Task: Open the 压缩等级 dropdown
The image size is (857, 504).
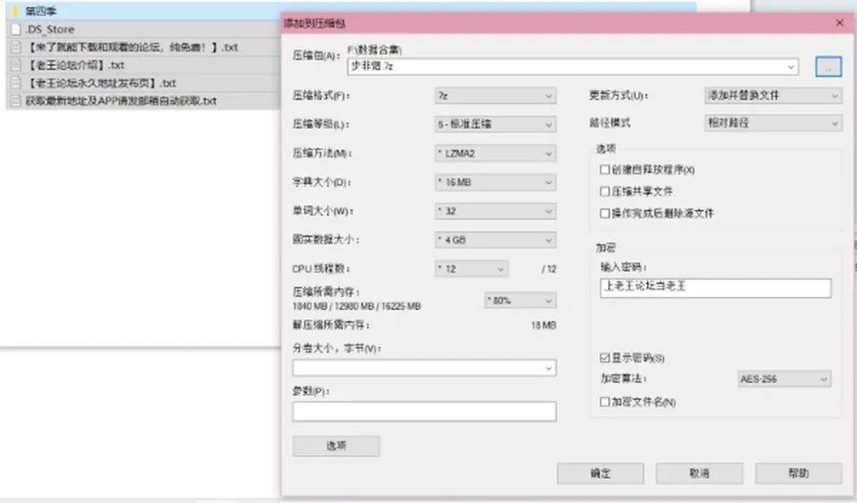Action: coord(495,125)
